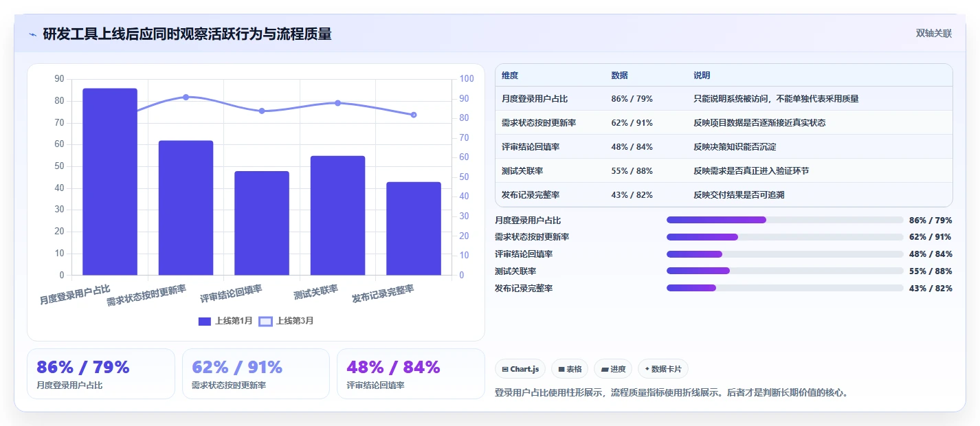Viewport: 980px width, 426px height.
Task: Click the slide title 研发工具上线后应同时观察活跃行为与流程质量
Action: (x=187, y=34)
